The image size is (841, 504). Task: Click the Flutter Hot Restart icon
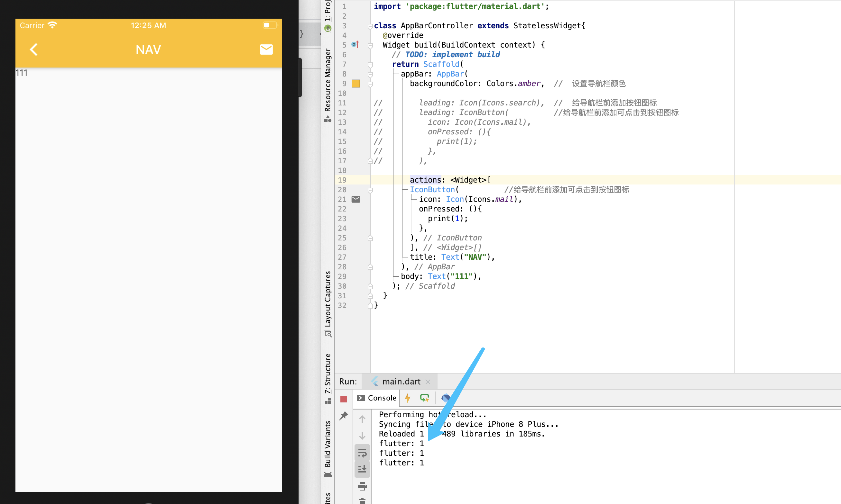(x=425, y=398)
